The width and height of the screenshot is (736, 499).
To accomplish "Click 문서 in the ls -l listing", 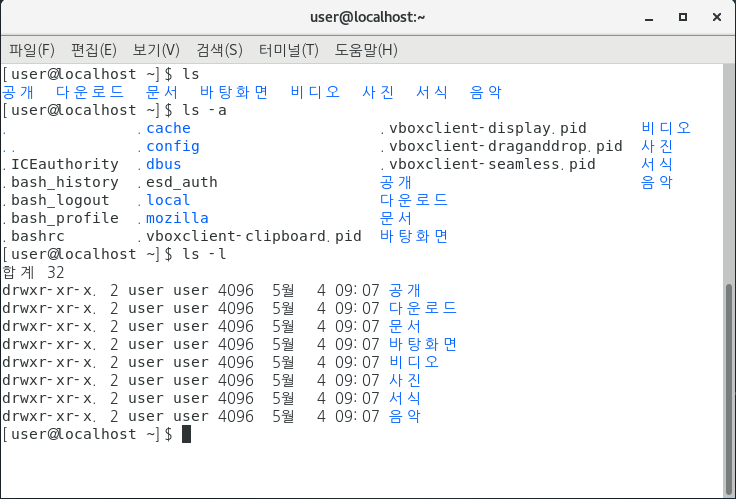I will [x=405, y=326].
